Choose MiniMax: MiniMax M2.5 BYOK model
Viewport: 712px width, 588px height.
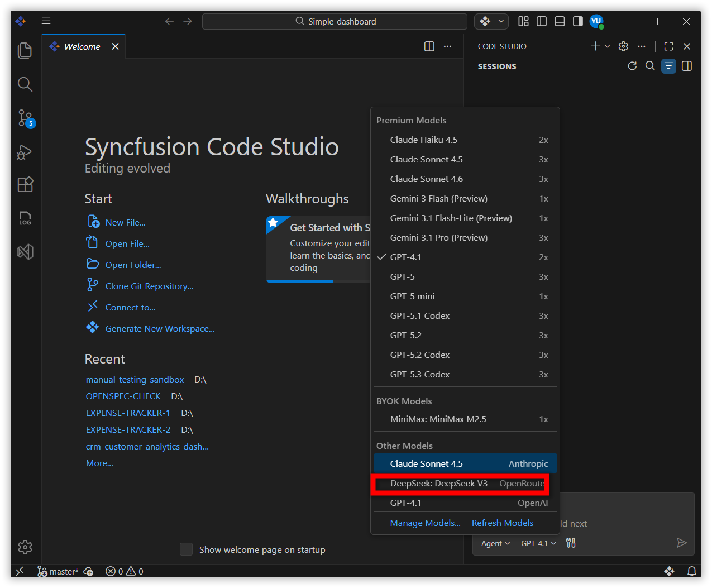click(465, 419)
